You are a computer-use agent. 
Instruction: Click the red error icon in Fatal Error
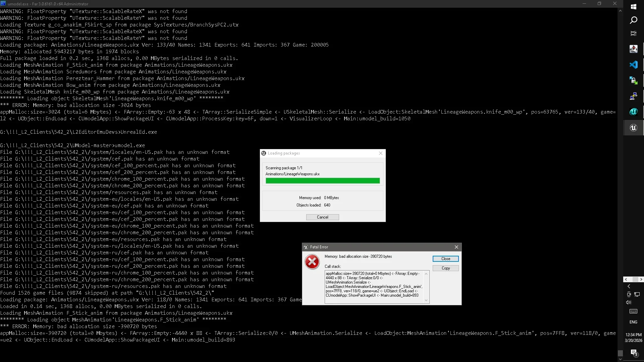click(312, 262)
